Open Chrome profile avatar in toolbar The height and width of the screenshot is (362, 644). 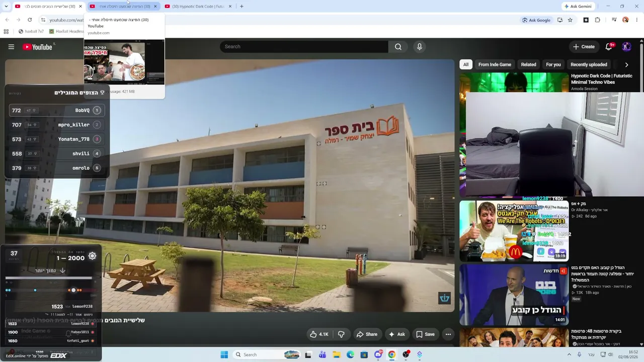[x=625, y=20]
